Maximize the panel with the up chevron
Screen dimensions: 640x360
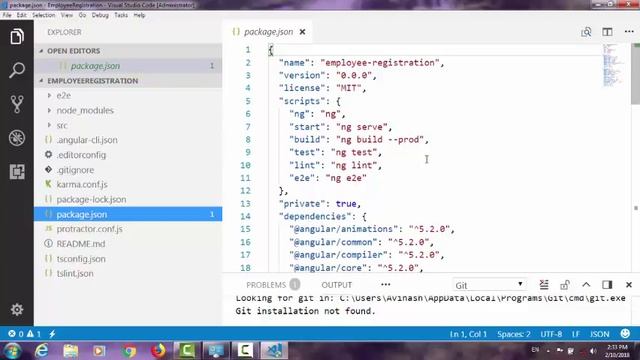[x=586, y=284]
